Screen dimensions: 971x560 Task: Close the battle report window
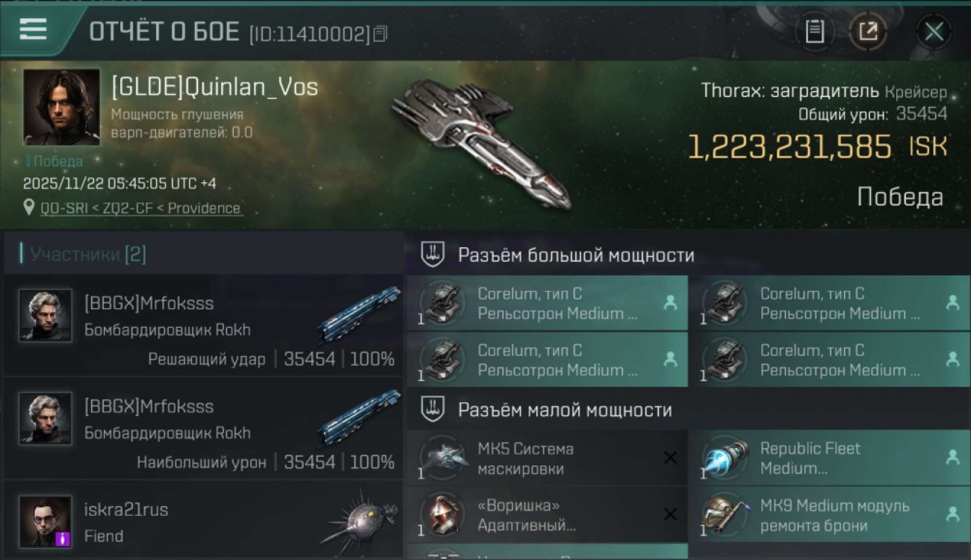tap(934, 31)
